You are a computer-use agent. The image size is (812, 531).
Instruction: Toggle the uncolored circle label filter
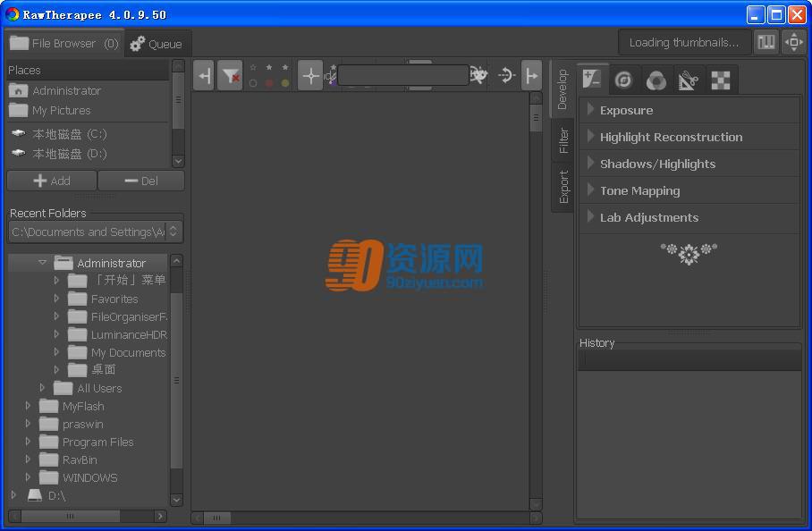[x=253, y=83]
